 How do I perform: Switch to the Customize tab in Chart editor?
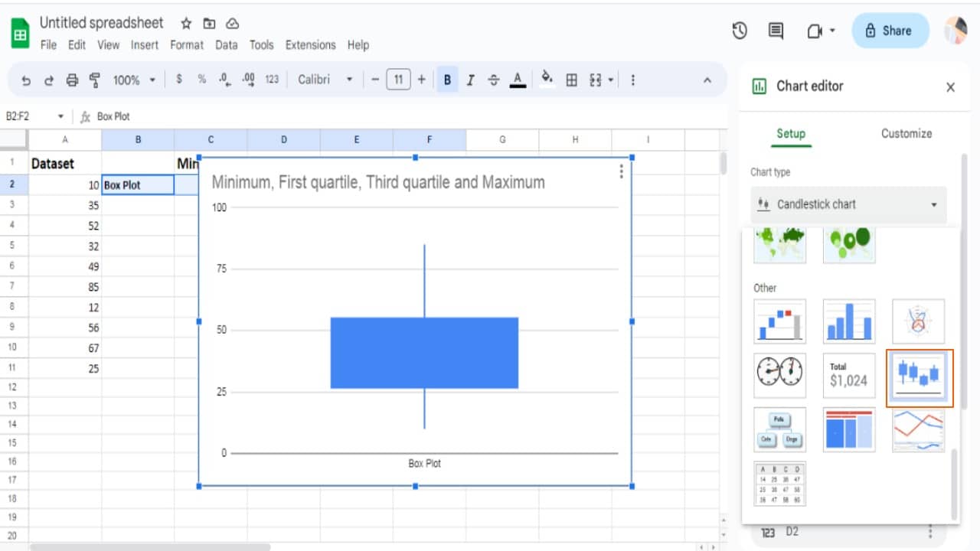click(906, 133)
